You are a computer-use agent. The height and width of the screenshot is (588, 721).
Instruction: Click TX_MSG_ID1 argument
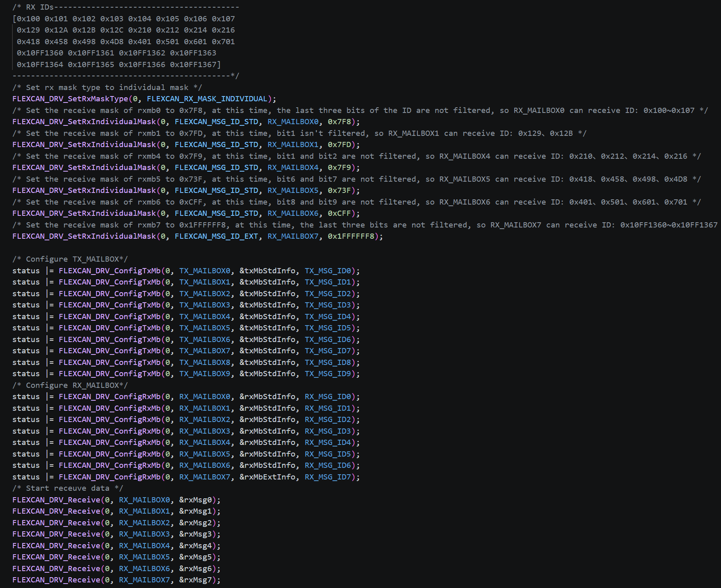tap(328, 282)
